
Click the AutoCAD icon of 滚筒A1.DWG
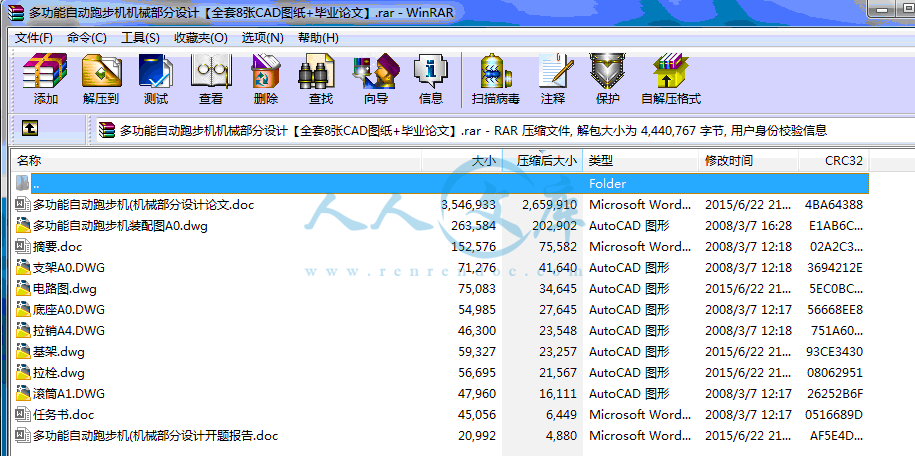click(x=23, y=394)
